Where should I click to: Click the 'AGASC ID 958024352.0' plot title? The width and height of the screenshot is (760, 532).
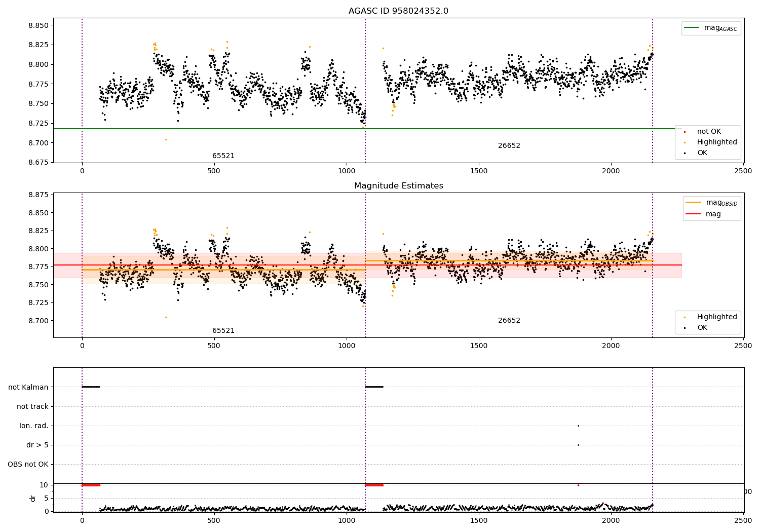pyautogui.click(x=398, y=11)
